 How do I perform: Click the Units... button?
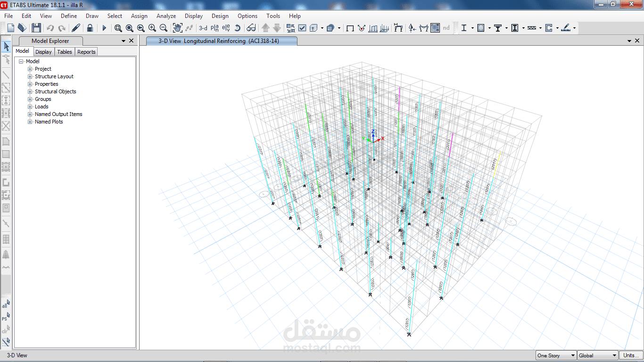(630, 356)
